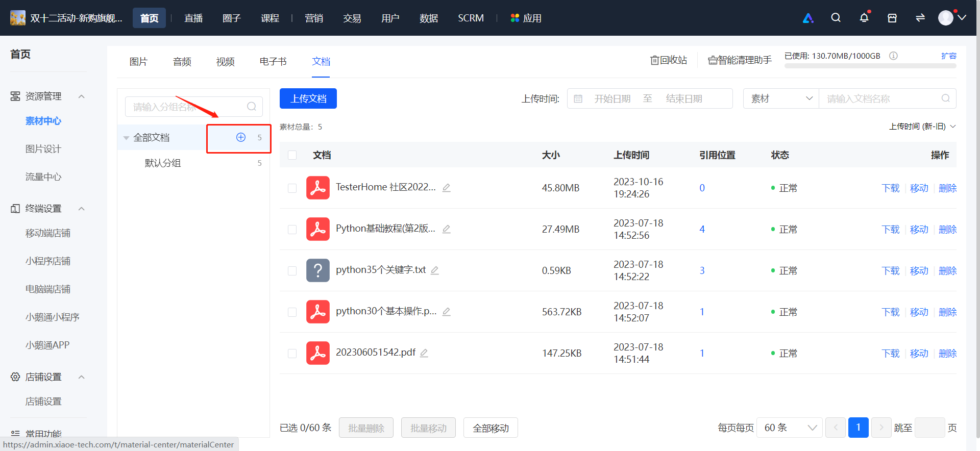Click the info icon next to storage usage
980x451 pixels.
[x=893, y=56]
